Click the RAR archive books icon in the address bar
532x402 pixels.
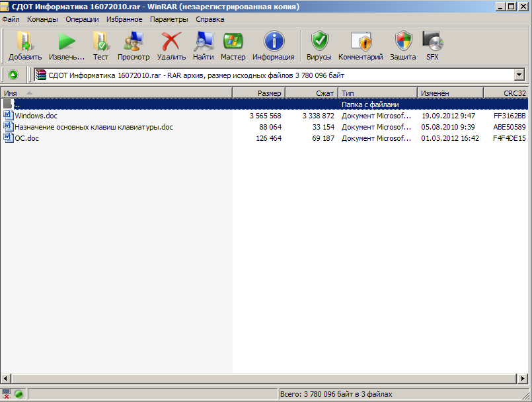(x=41, y=75)
